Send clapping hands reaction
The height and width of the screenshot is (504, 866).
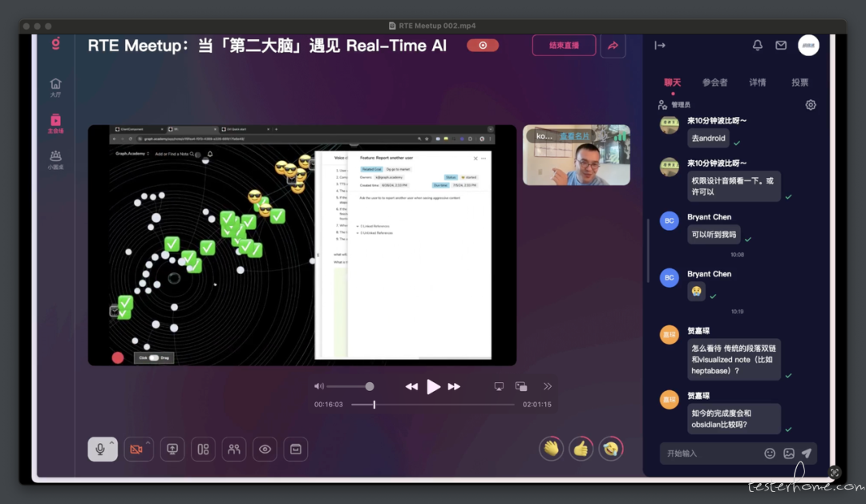coord(551,449)
